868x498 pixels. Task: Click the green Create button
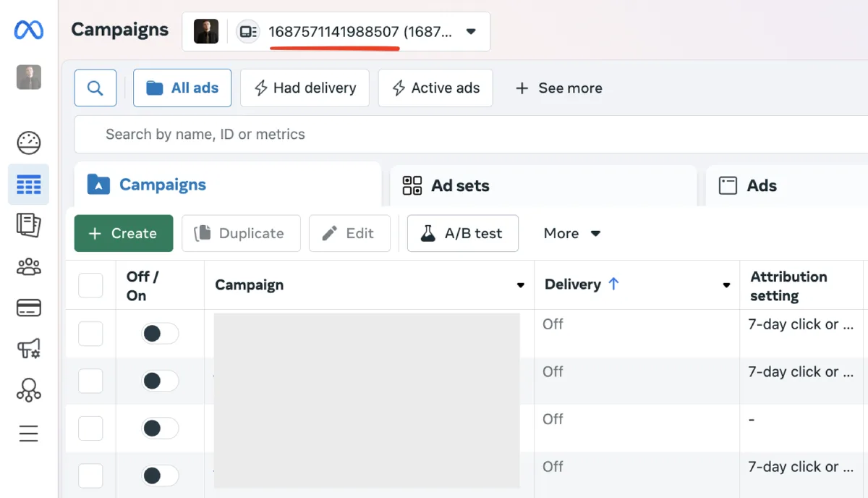click(x=124, y=233)
